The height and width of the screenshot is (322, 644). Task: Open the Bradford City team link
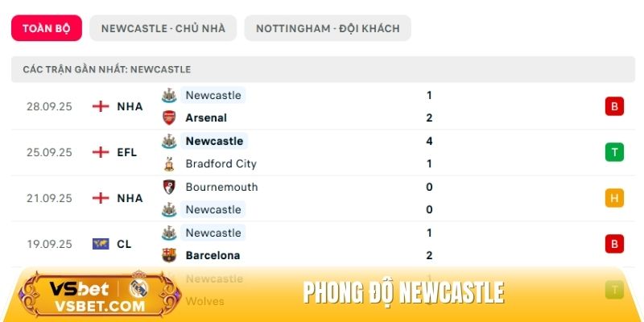pyautogui.click(x=221, y=163)
